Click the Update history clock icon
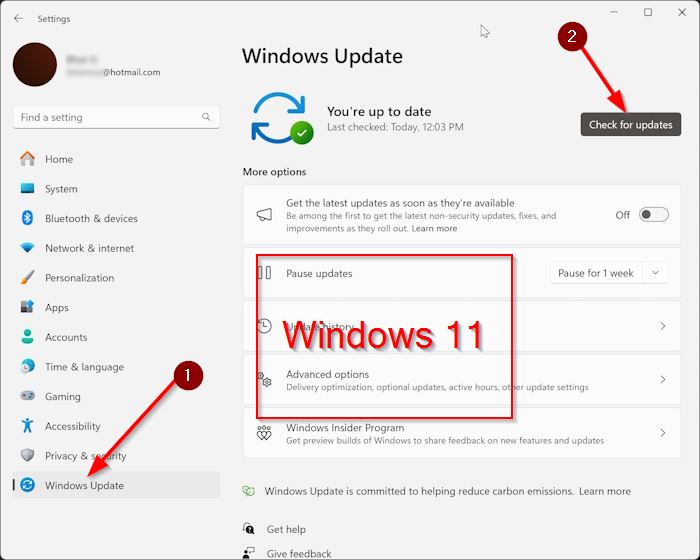This screenshot has width=700, height=560. (x=264, y=326)
